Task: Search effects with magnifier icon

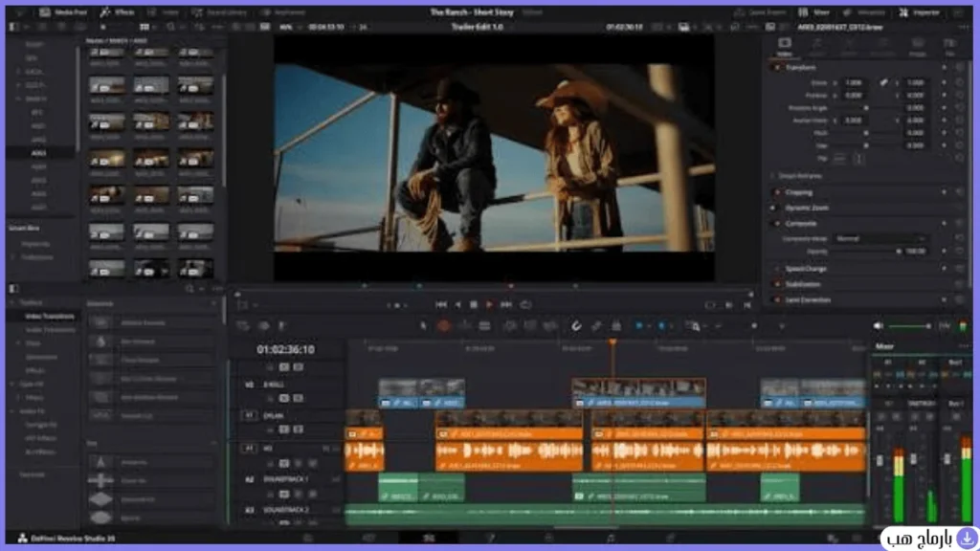Action: click(x=189, y=289)
